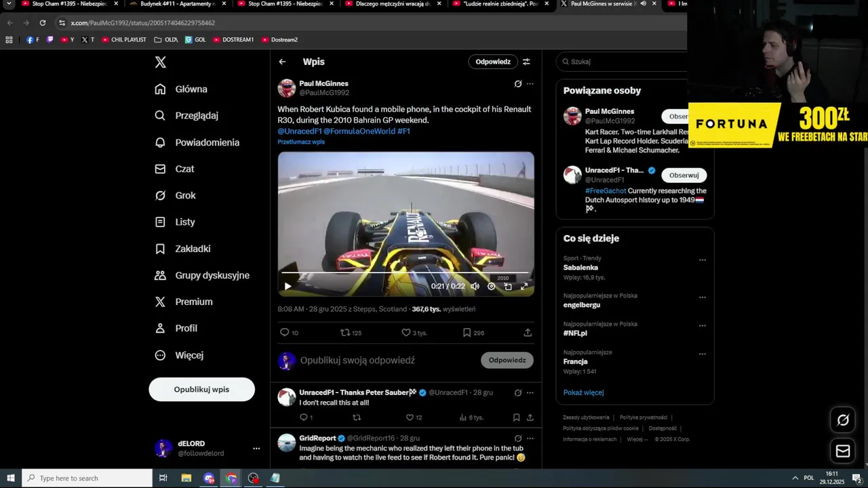The image size is (868, 488).
Task: Open more options on GridReport reply
Action: coord(530,439)
